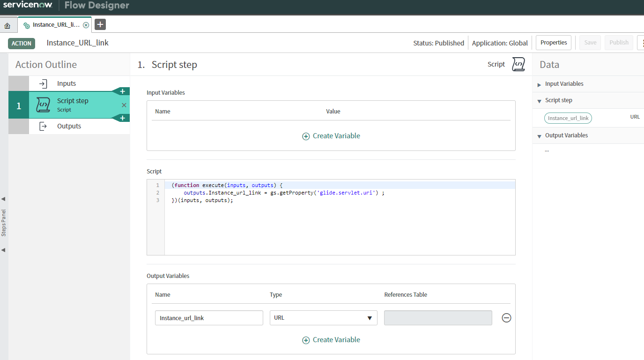The width and height of the screenshot is (644, 360).
Task: Remove the Instance_url_link output variable
Action: pyautogui.click(x=506, y=318)
